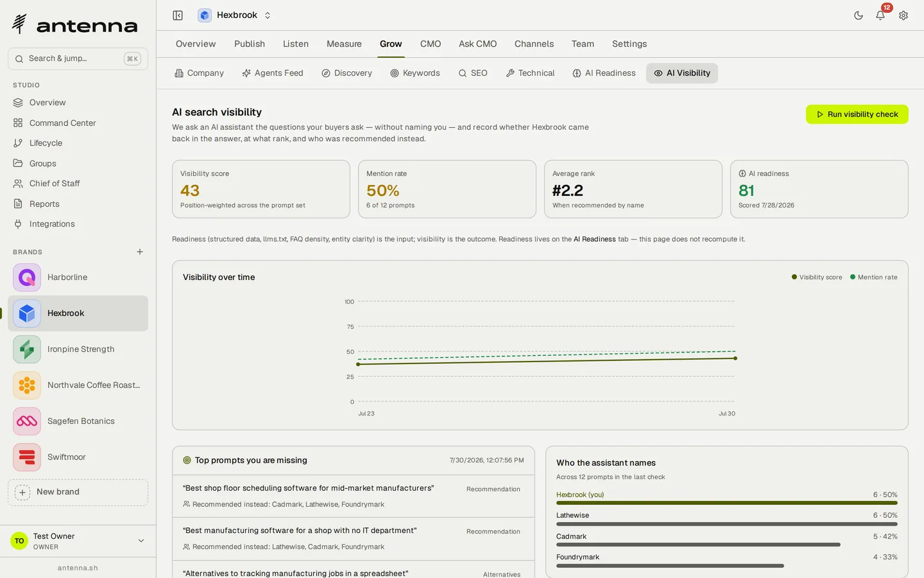
Task: Click the New brand button
Action: point(78,492)
